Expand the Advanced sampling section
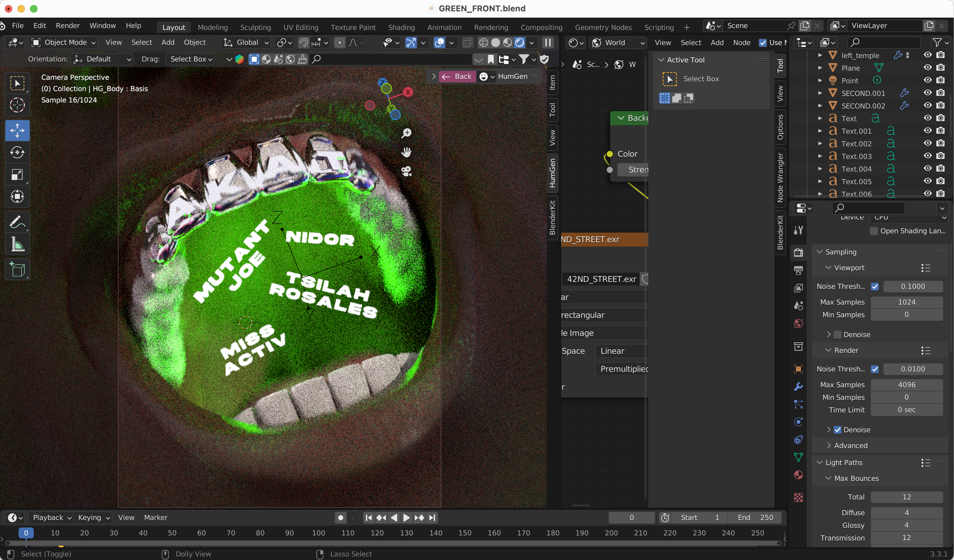 pos(850,445)
